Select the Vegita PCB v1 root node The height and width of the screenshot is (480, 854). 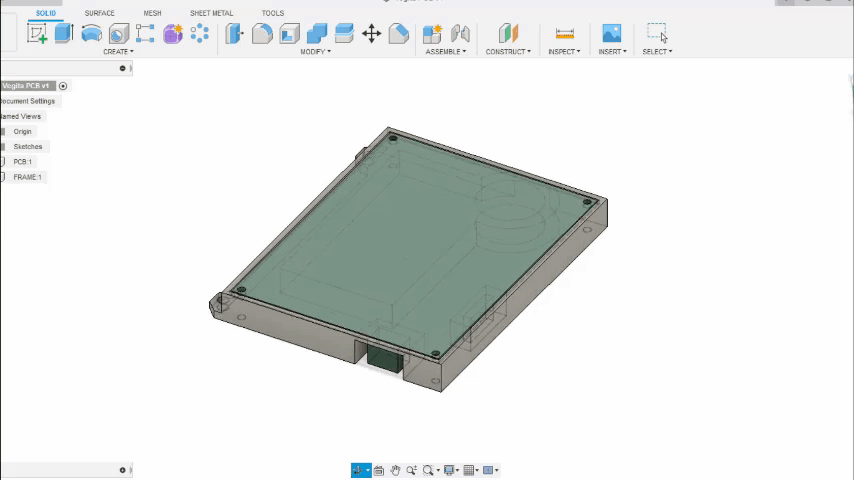(x=26, y=86)
